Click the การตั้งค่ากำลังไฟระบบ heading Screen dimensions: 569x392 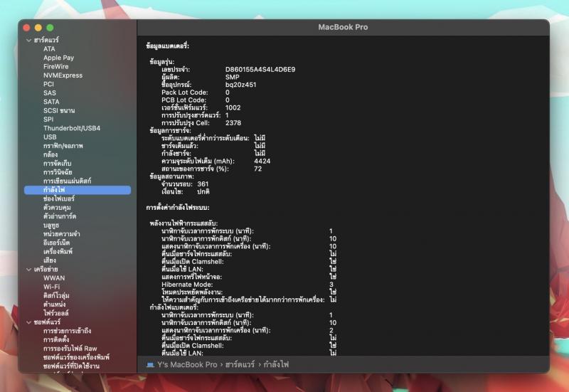click(x=178, y=208)
